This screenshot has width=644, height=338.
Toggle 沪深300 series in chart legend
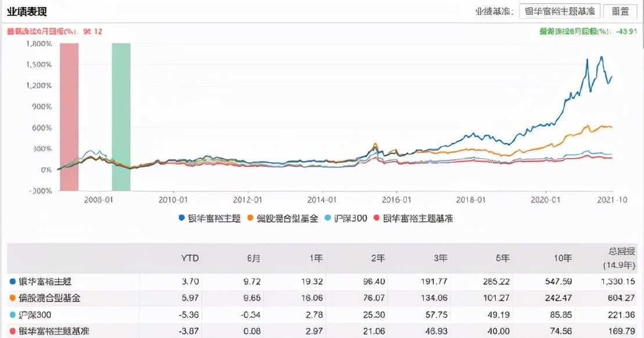[x=346, y=218]
